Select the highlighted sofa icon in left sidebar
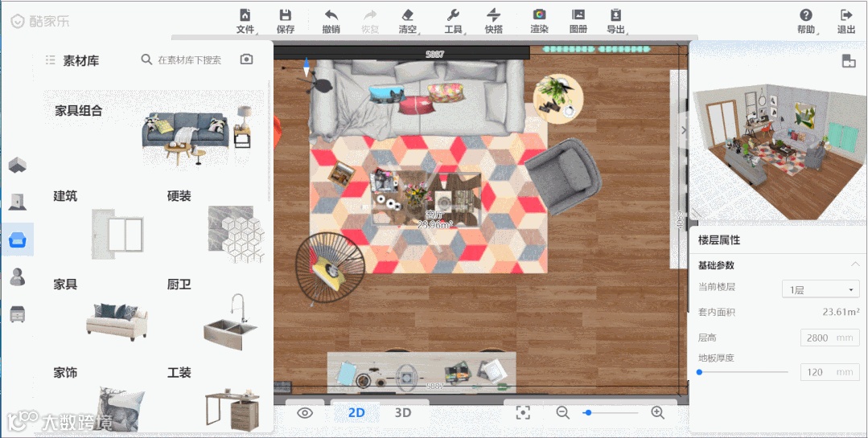 click(x=18, y=239)
